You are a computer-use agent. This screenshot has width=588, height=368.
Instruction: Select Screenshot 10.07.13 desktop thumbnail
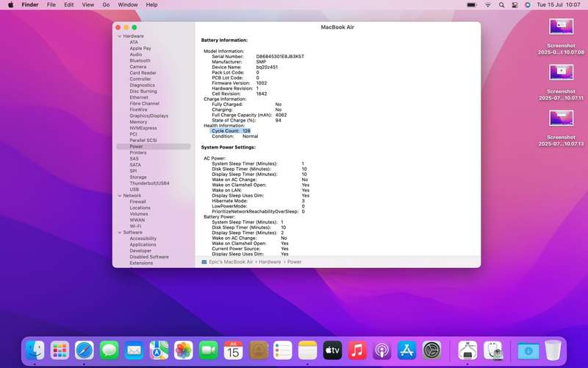(561, 118)
